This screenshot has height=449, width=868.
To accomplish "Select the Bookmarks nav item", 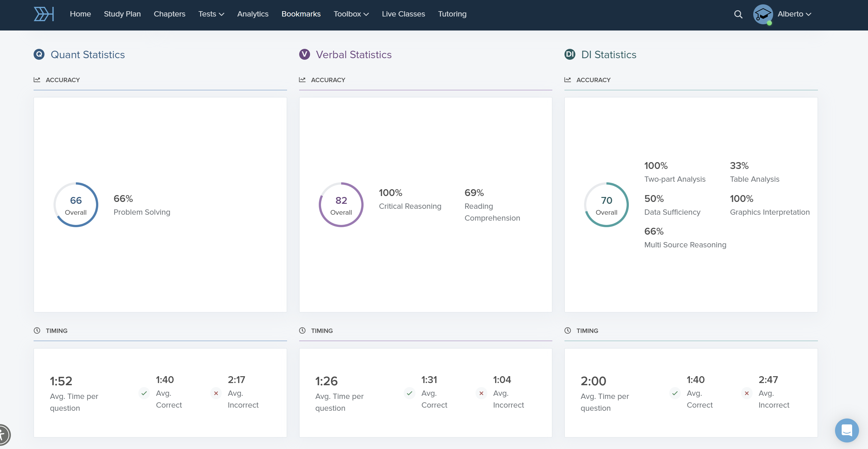I will (301, 14).
